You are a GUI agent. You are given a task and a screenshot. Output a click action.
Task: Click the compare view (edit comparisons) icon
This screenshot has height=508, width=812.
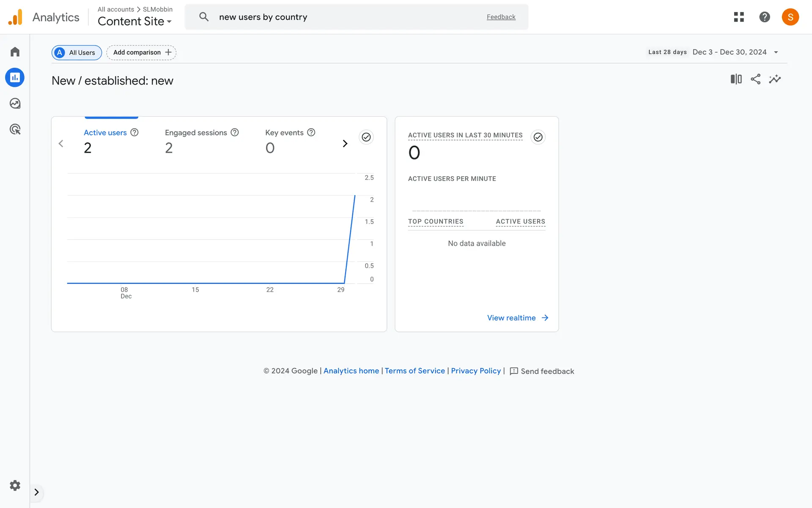[x=736, y=79]
